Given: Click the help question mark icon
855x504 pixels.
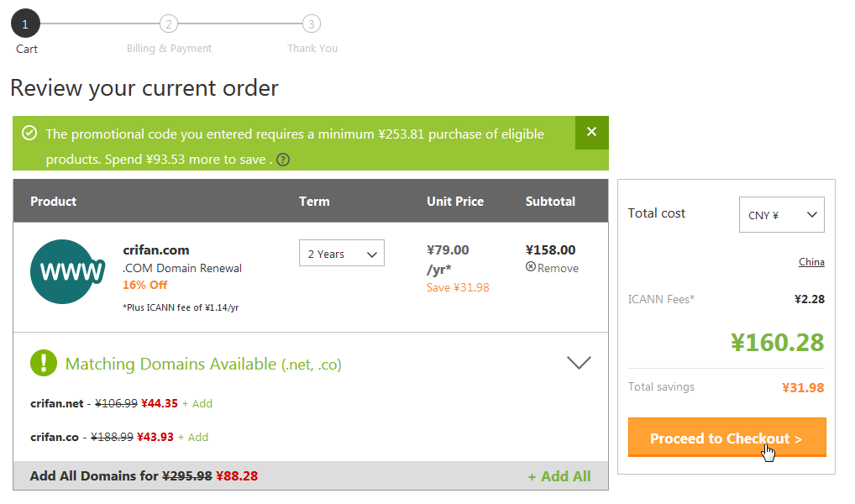Looking at the screenshot, I should [x=283, y=160].
